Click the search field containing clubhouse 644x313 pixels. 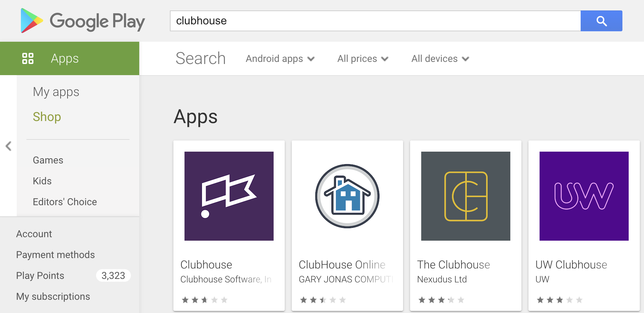click(x=375, y=21)
